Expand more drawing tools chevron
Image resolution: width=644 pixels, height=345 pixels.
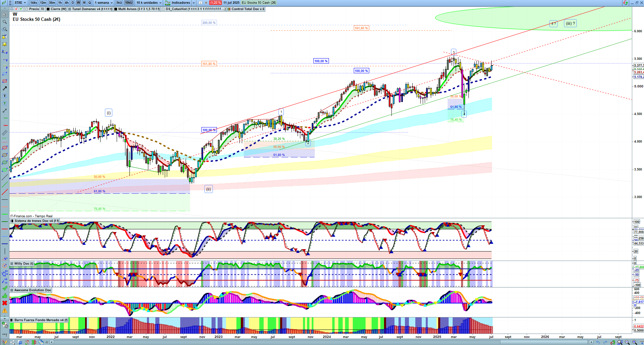(5, 318)
